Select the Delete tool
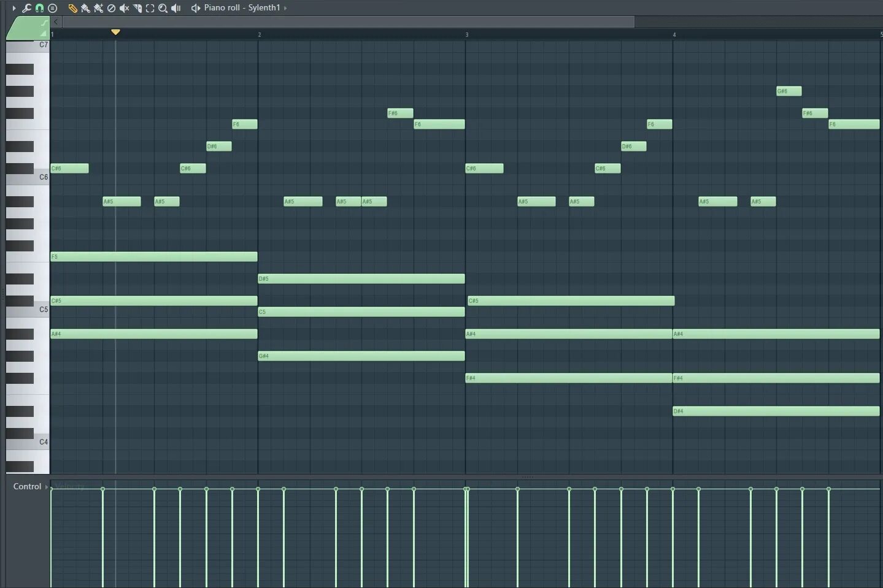Screen dimensions: 883x588 pos(111,8)
